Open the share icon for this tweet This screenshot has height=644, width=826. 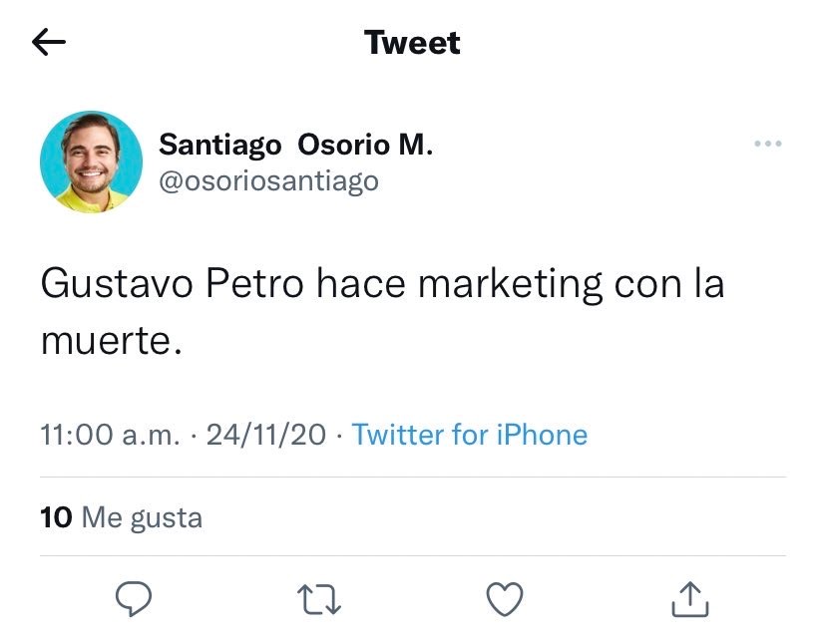point(689,598)
